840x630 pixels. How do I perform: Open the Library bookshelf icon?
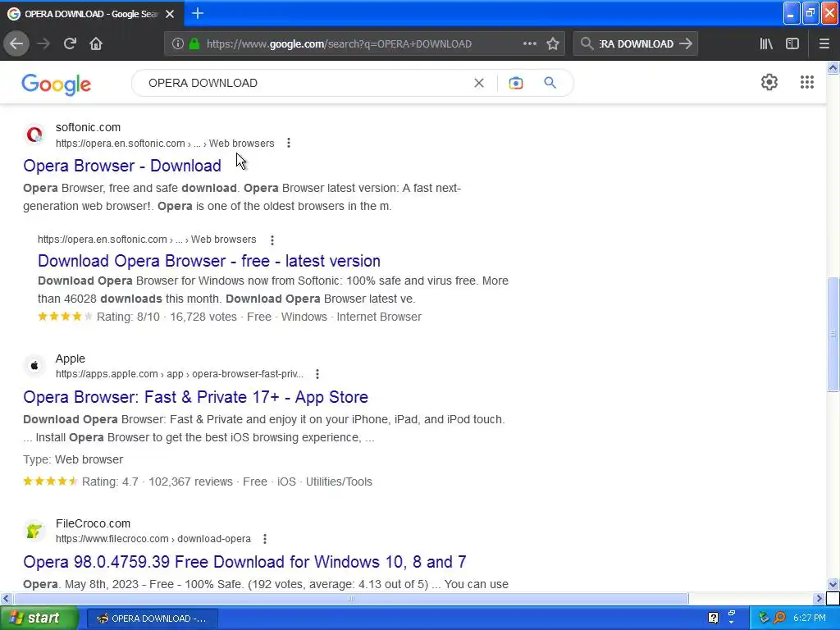click(766, 44)
